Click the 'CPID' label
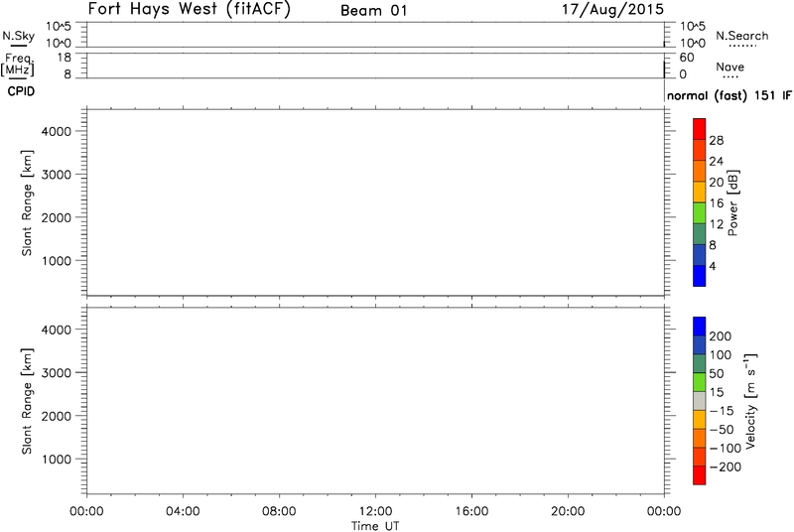 (21, 91)
